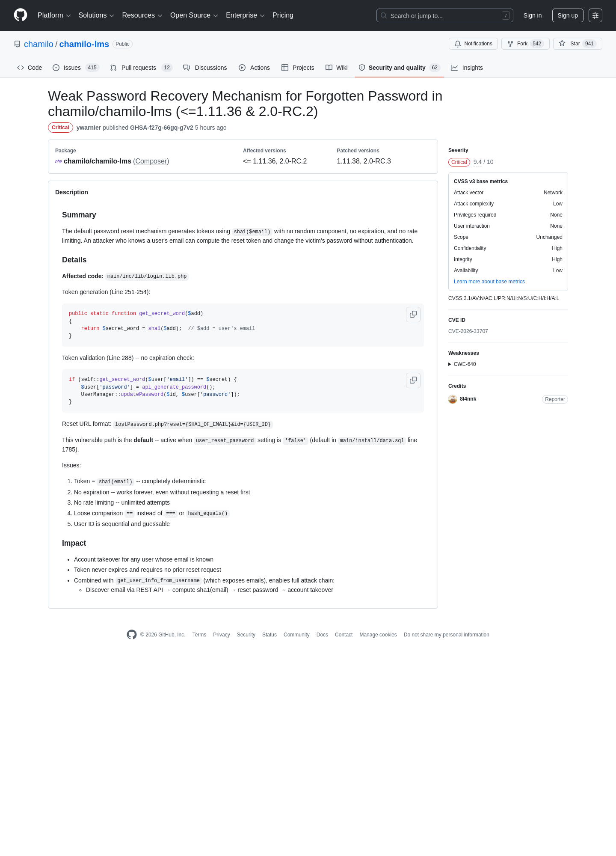Open the Pull requests tab
Screen dimensions: 616x856
pos(141,68)
